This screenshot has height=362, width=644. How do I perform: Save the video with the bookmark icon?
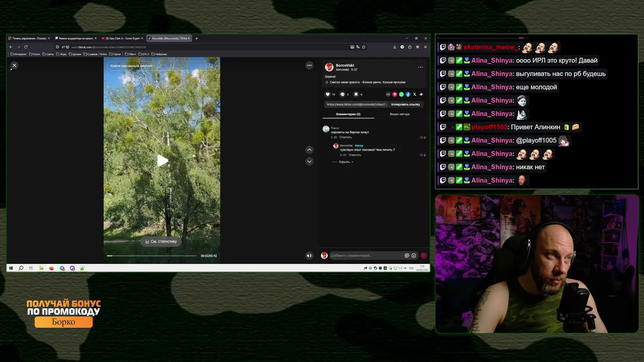[x=356, y=94]
